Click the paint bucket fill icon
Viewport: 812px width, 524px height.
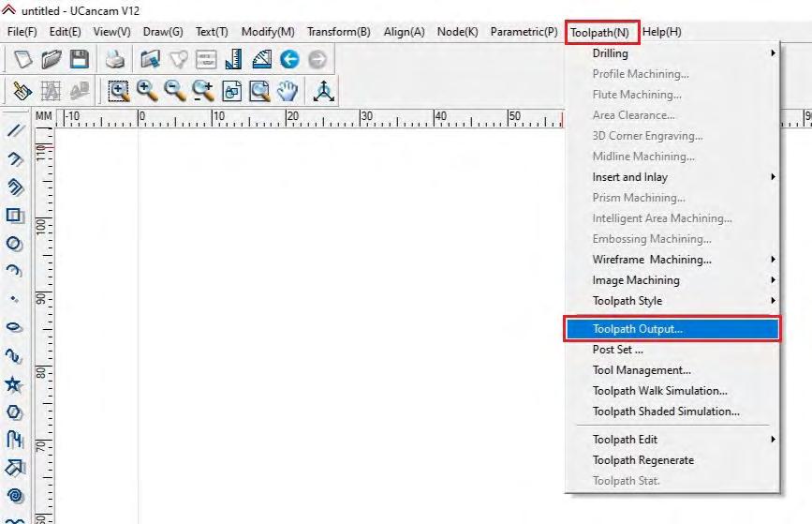tap(22, 91)
